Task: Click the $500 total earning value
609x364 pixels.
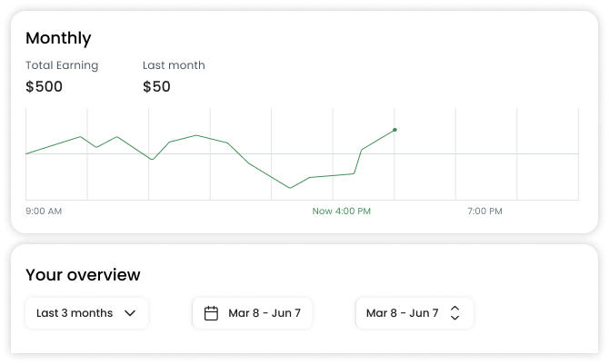Action: pyautogui.click(x=44, y=86)
